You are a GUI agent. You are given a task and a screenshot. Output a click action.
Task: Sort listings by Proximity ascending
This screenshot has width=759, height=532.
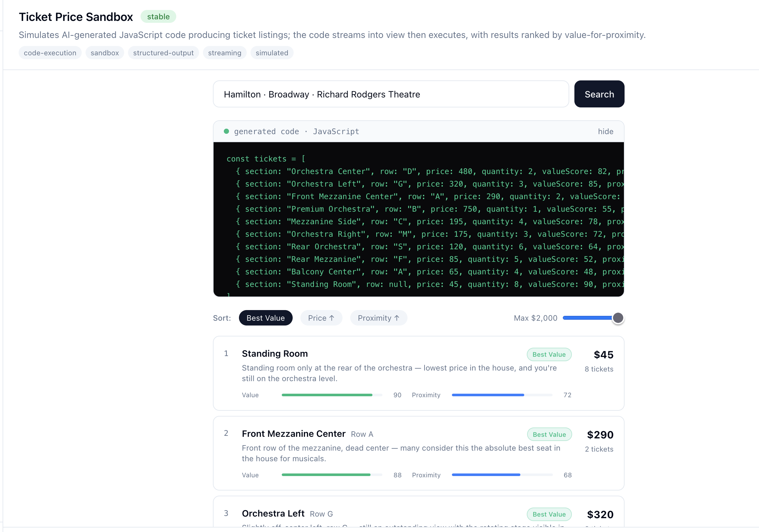pos(378,318)
